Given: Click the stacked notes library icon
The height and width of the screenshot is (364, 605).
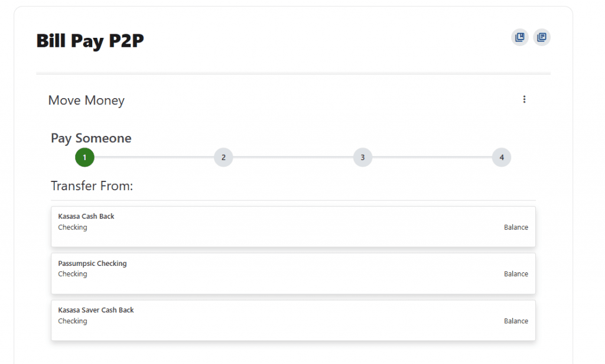Looking at the screenshot, I should 541,38.
